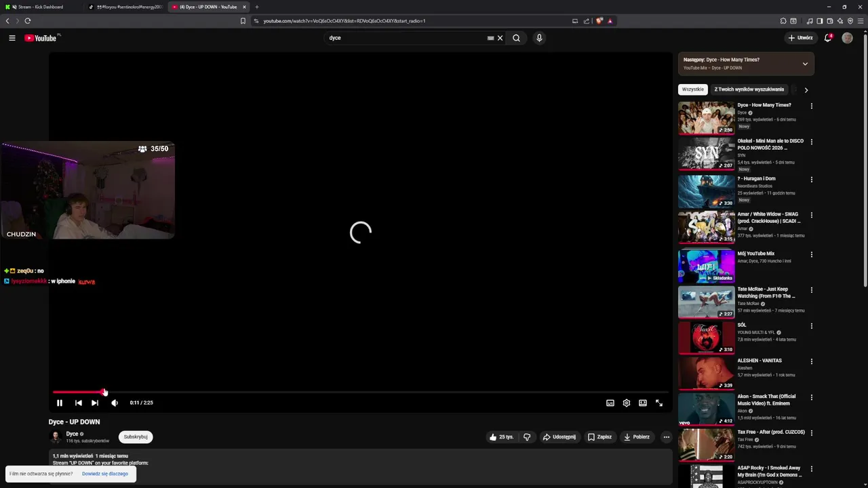This screenshot has height=488, width=868.
Task: Click the Udostępnij share button
Action: pos(559,437)
